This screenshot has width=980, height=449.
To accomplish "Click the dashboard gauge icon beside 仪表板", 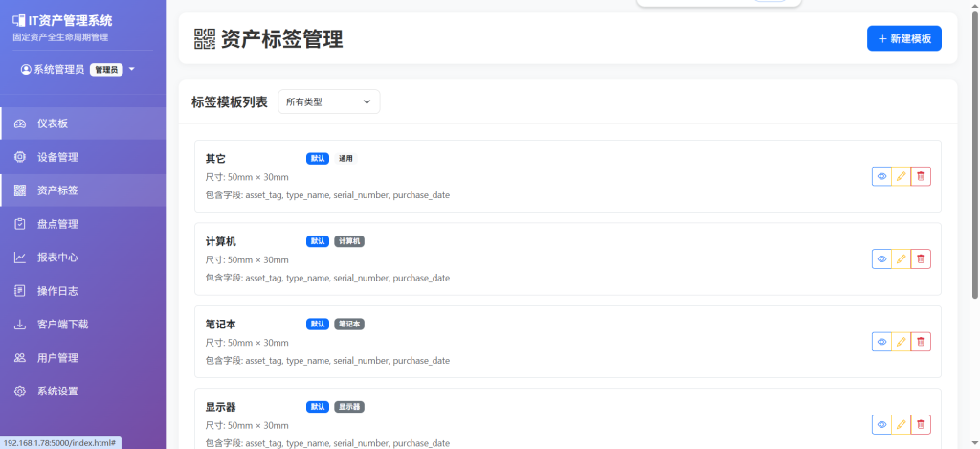I will [20, 123].
